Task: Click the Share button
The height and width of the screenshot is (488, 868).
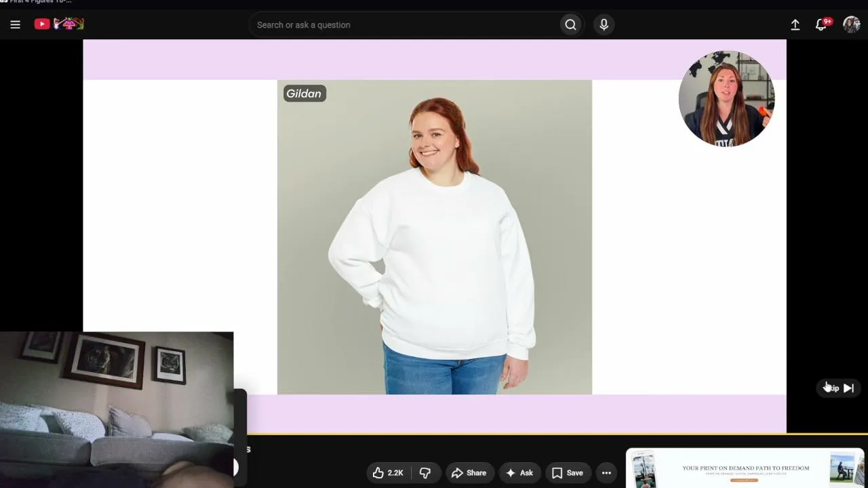Action: (469, 473)
